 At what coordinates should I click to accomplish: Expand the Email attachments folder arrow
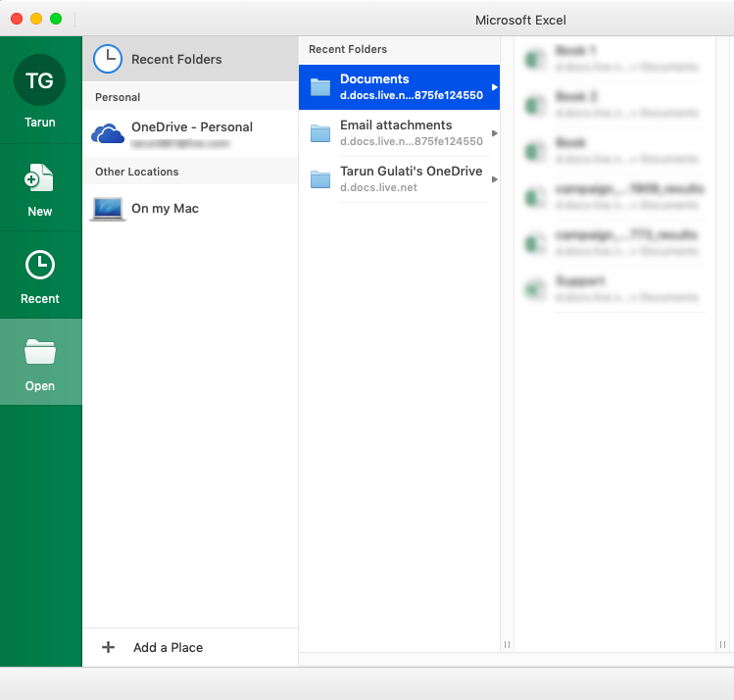tap(494, 133)
